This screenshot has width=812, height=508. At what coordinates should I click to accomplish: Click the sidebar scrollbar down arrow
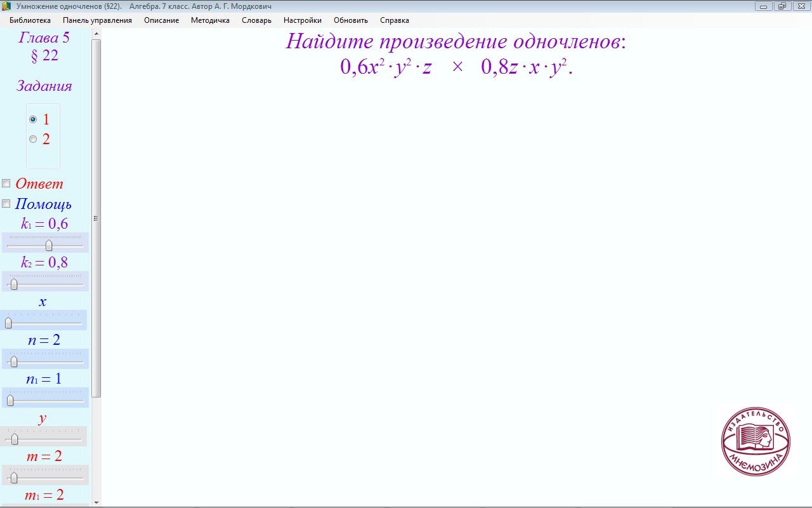96,502
